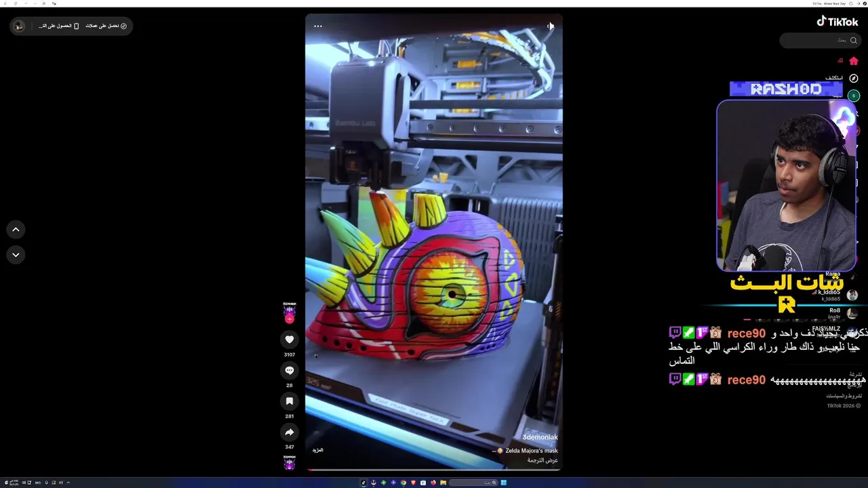Share the video via the arrow icon
This screenshot has width=868, height=488.
pyautogui.click(x=290, y=432)
